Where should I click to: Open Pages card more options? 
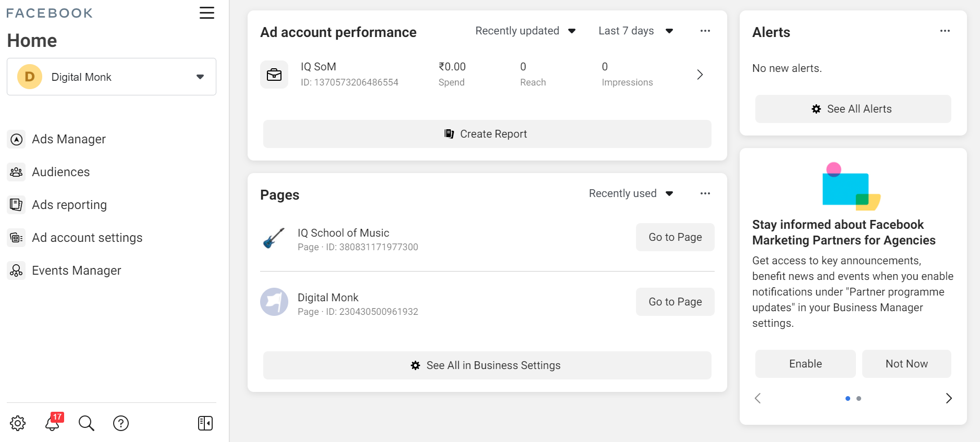[x=705, y=193]
